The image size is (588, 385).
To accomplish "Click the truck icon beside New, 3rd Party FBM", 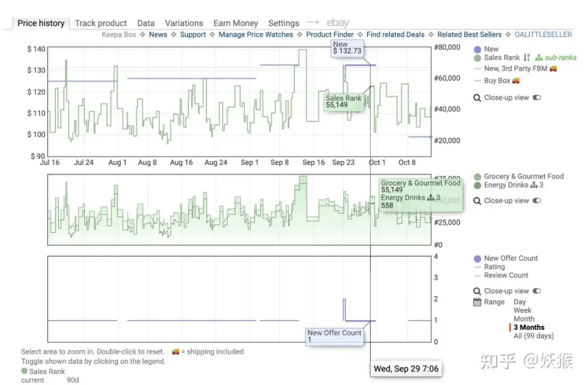I will tap(553, 69).
